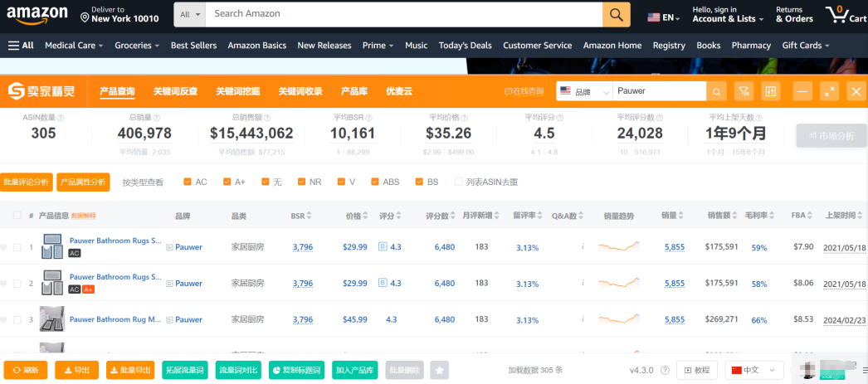The image size is (868, 384).
Task: Click the B badge in row 1 rating
Action: 383,247
